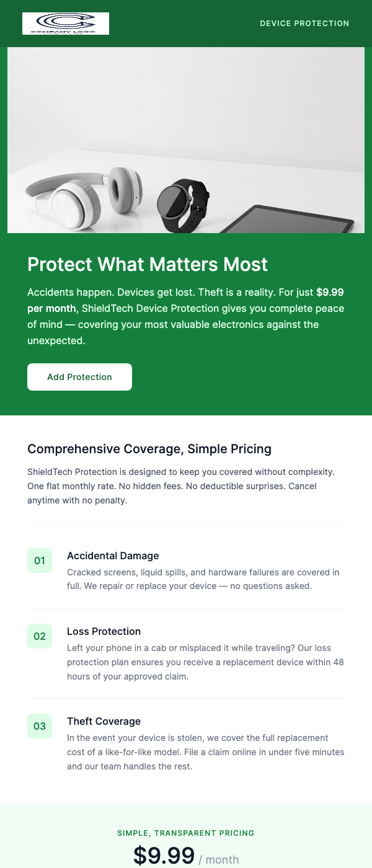Click the divider line above Accidental Damage
The height and width of the screenshot is (868, 372).
pyautogui.click(x=186, y=528)
